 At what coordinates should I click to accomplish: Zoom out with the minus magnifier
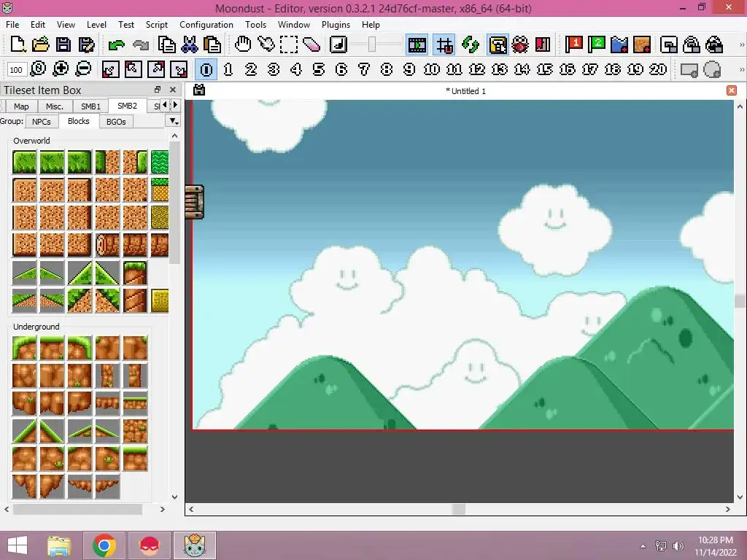[83, 69]
